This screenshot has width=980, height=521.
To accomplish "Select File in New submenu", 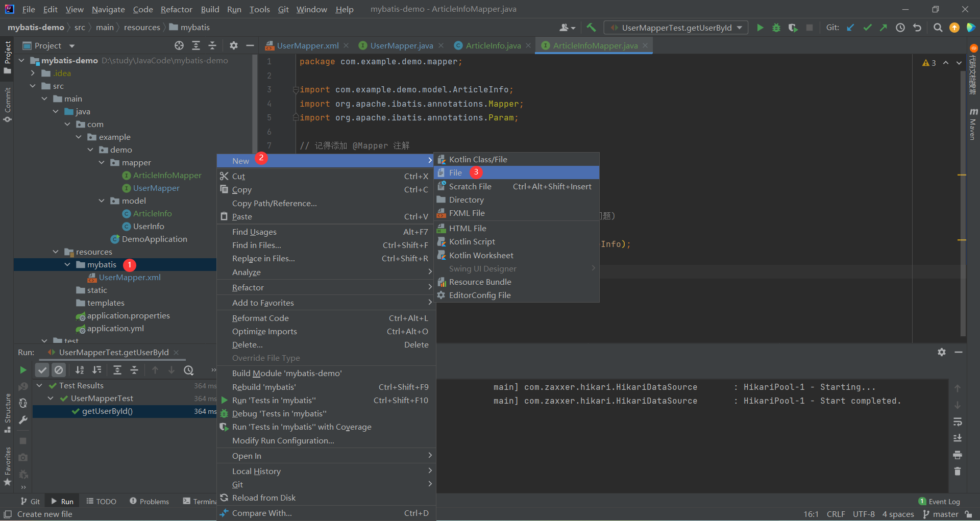I will [x=517, y=172].
